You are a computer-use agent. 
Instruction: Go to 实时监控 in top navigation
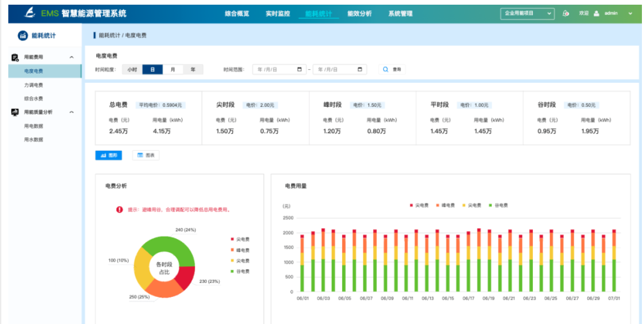pyautogui.click(x=278, y=14)
